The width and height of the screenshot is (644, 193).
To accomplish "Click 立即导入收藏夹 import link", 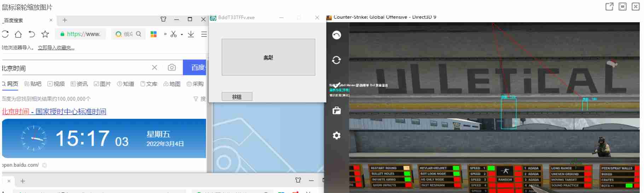I will [x=56, y=47].
